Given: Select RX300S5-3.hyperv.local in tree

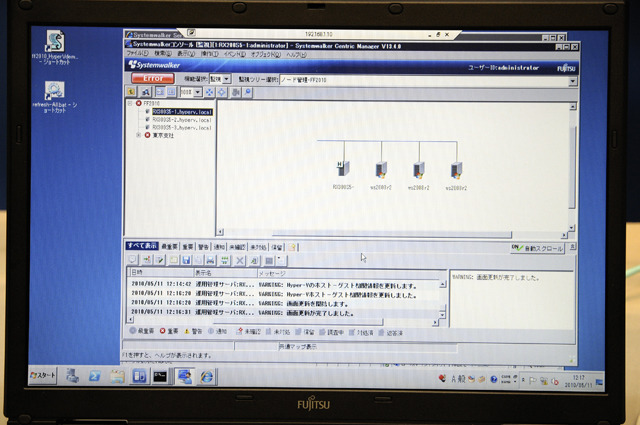Looking at the screenshot, I should (182, 127).
